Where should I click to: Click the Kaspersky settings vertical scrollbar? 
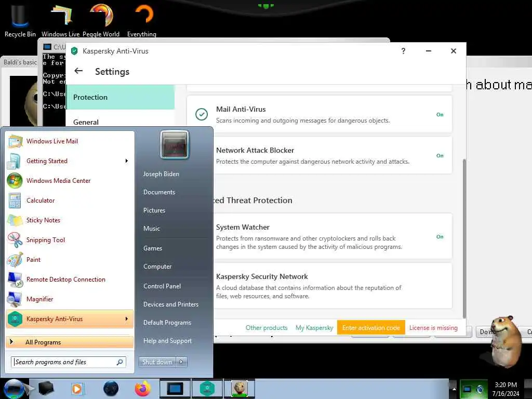[464, 238]
